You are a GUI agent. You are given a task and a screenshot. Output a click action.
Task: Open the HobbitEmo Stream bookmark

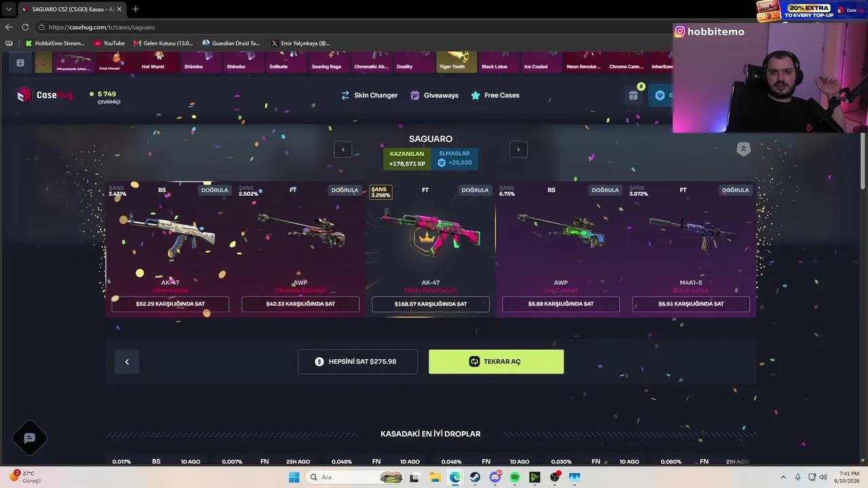(x=55, y=43)
